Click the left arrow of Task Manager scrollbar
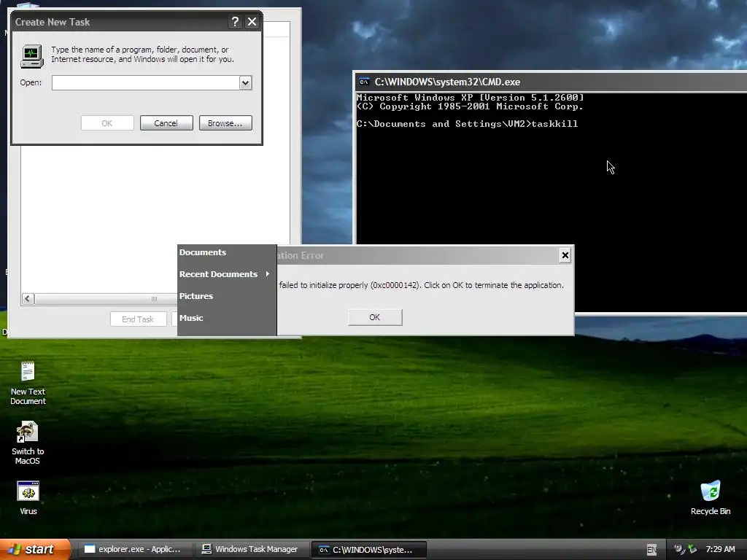 coord(28,298)
